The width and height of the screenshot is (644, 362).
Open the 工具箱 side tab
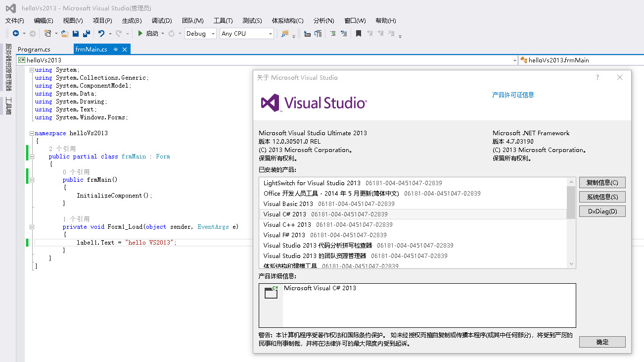click(x=8, y=106)
